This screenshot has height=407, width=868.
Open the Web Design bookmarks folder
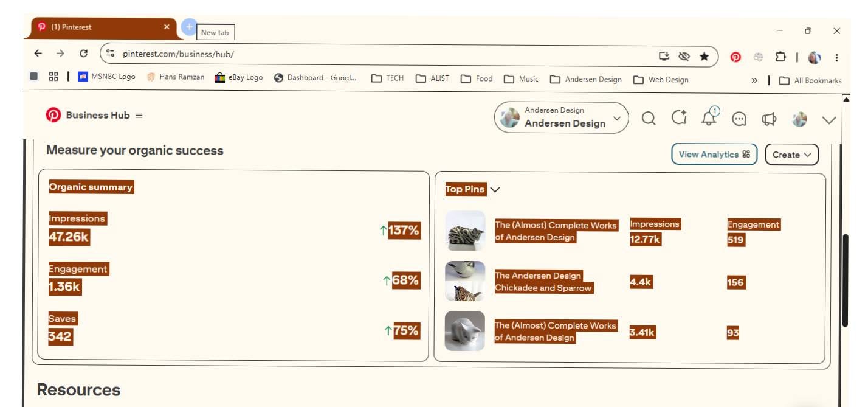[x=661, y=79]
